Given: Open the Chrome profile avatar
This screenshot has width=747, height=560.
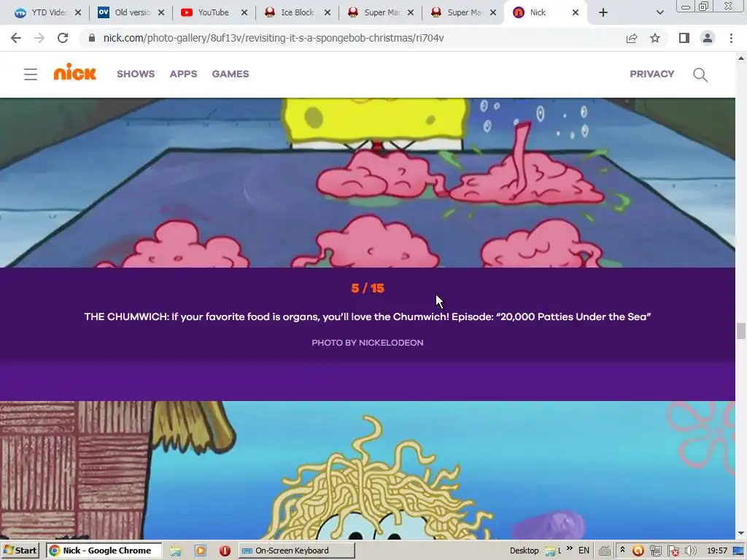Looking at the screenshot, I should [708, 38].
